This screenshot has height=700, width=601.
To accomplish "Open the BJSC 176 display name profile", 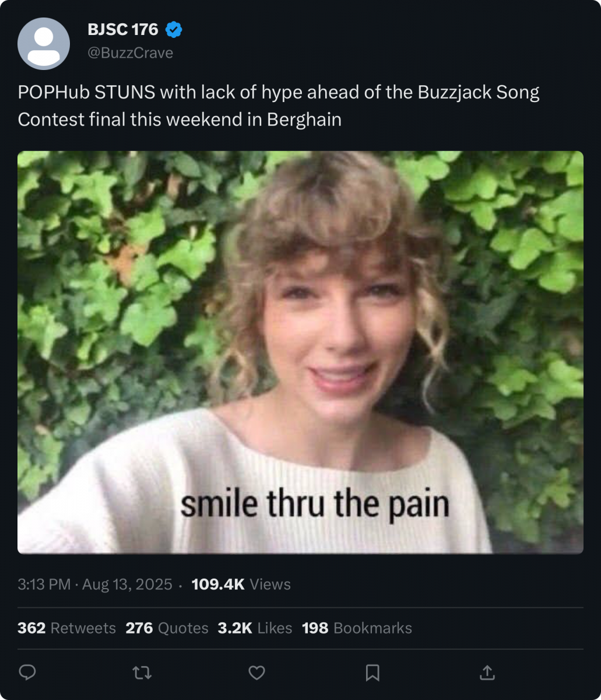I will point(123,29).
